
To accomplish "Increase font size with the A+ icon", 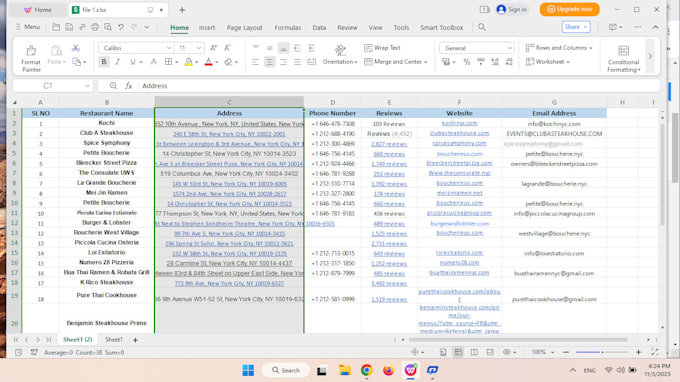I will (213, 48).
